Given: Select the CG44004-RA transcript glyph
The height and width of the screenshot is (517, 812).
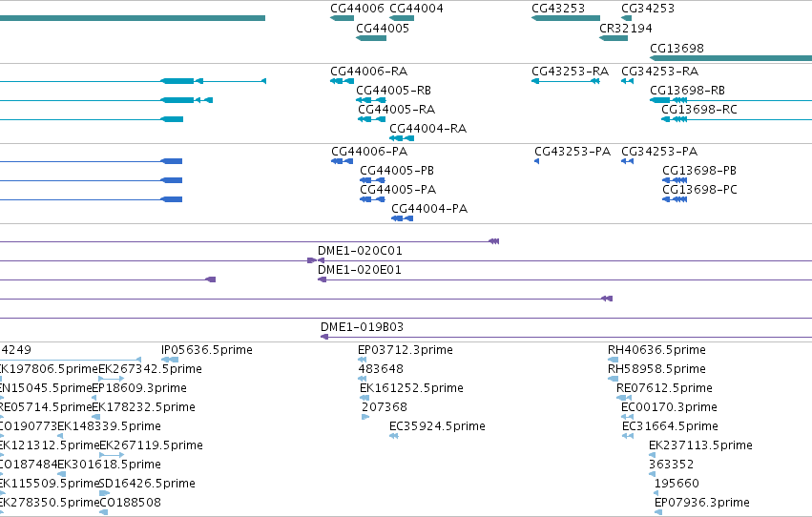Looking at the screenshot, I should [402, 138].
